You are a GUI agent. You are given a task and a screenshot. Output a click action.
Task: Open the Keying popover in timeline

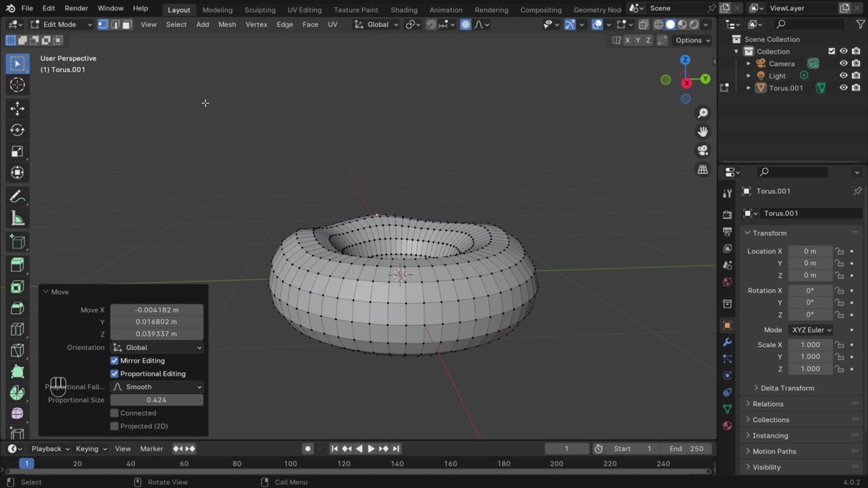click(91, 449)
